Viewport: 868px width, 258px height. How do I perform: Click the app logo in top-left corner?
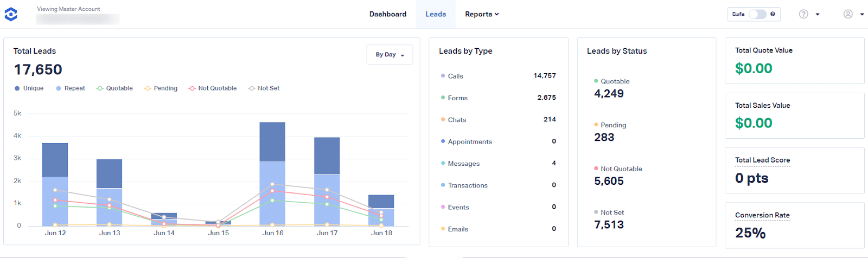pyautogui.click(x=11, y=14)
